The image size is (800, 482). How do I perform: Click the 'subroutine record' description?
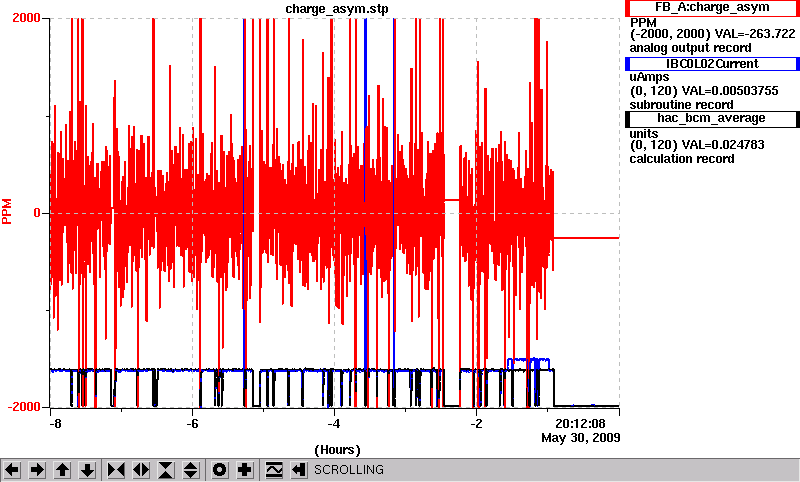click(x=681, y=105)
